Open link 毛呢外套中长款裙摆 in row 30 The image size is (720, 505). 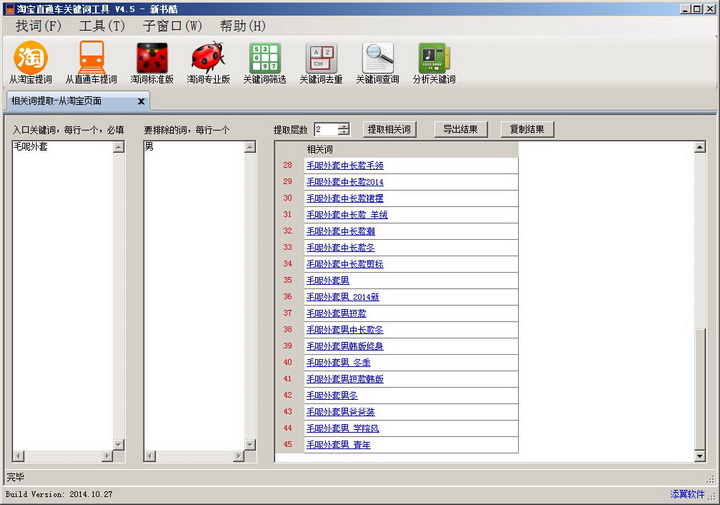[x=345, y=198]
